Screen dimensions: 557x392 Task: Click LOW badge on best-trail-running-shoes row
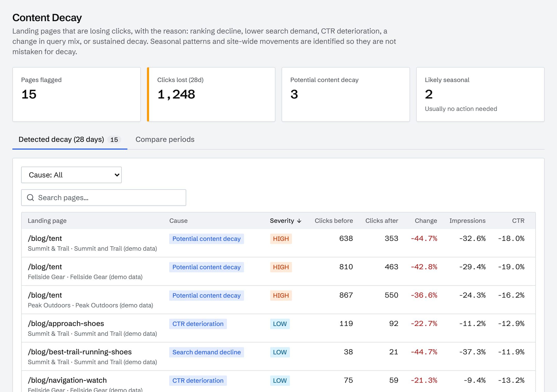(x=280, y=352)
